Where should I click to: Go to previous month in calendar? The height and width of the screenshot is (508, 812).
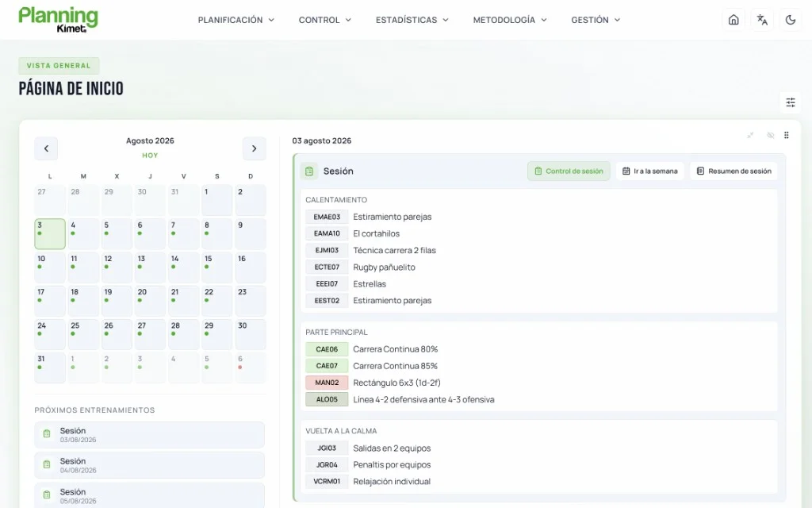tap(46, 148)
